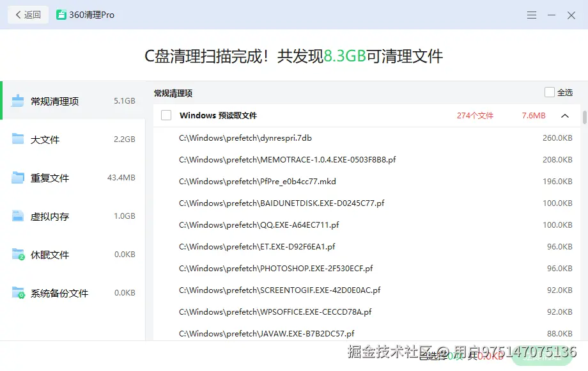Click the 7.6MB group total size
Viewport: 588px width, 371px height.
click(534, 116)
